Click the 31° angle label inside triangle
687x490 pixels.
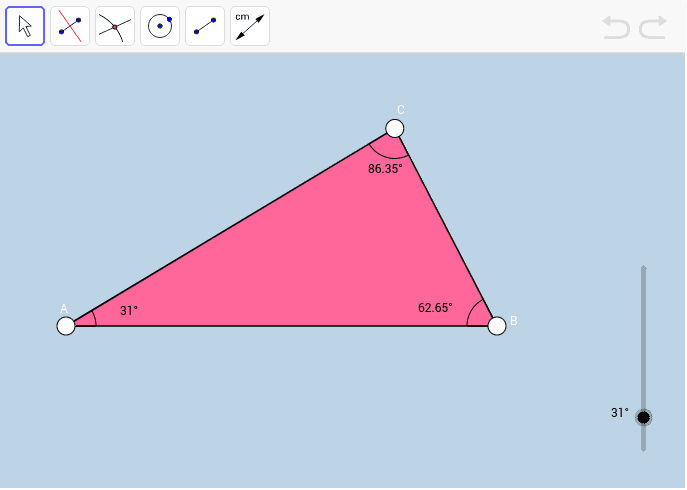click(129, 310)
